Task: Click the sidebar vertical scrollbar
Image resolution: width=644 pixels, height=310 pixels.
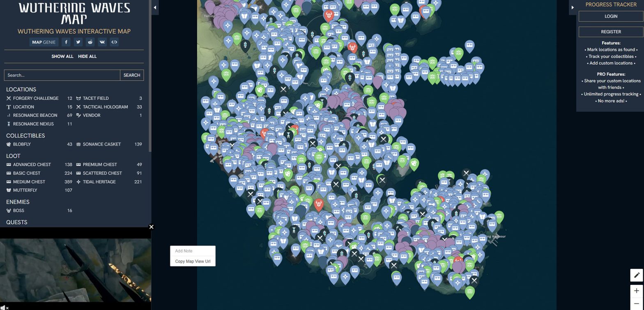Action: 150,76
